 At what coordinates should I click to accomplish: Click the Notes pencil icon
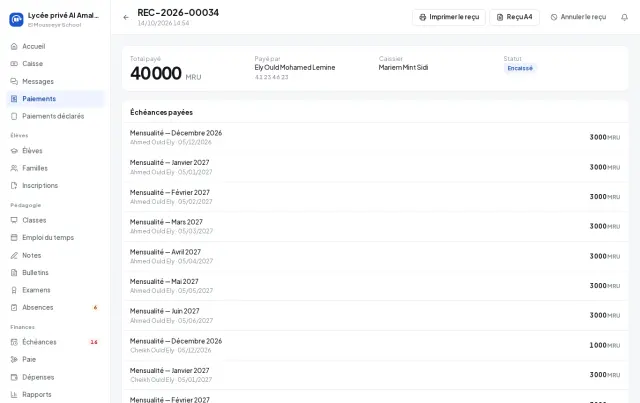pos(14,256)
